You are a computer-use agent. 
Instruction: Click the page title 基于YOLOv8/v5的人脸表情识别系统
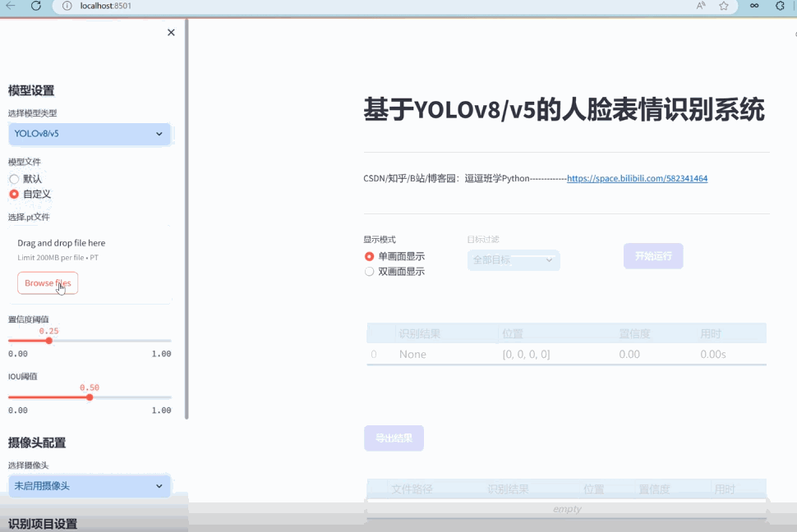click(564, 110)
